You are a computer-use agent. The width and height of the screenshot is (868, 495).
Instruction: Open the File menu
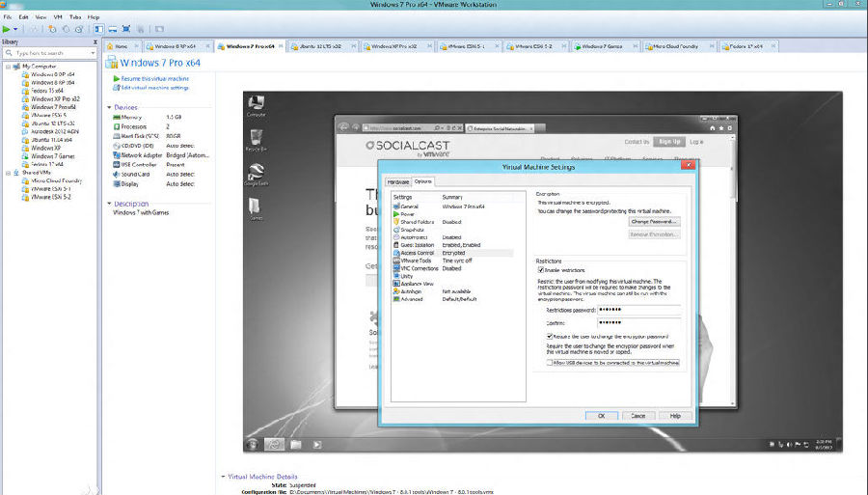(x=8, y=17)
